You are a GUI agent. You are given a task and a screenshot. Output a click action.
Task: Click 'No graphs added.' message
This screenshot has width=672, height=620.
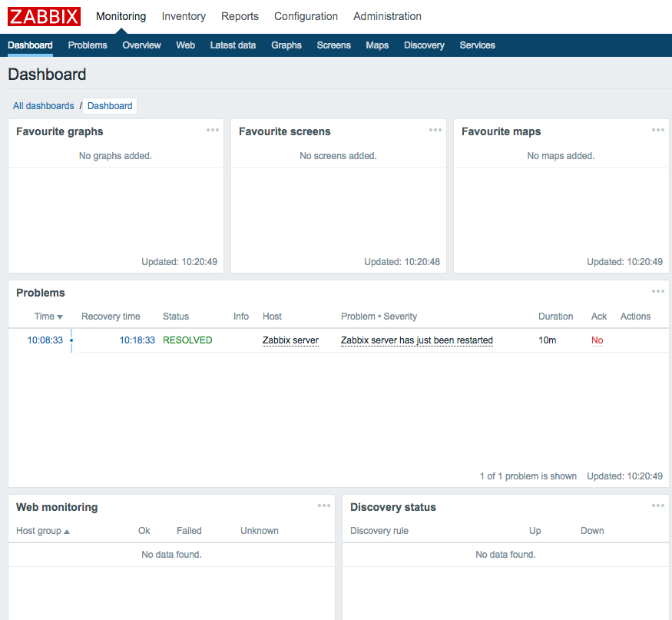tap(115, 156)
